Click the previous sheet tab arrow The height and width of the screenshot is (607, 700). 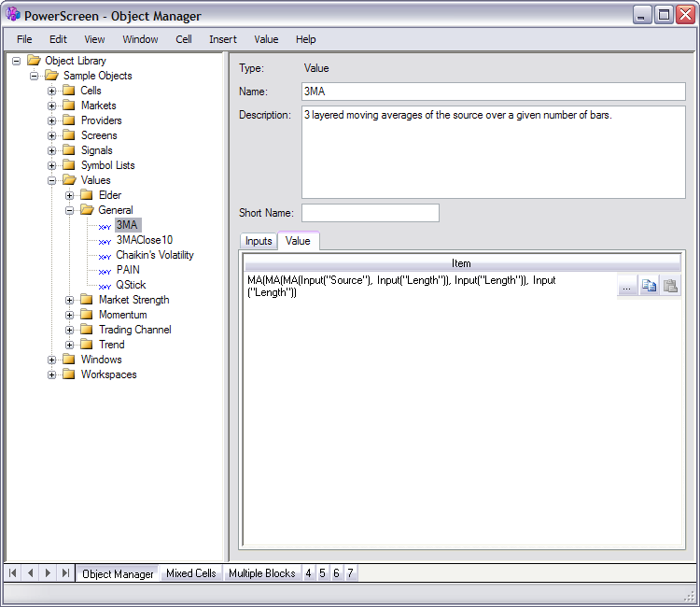click(31, 572)
